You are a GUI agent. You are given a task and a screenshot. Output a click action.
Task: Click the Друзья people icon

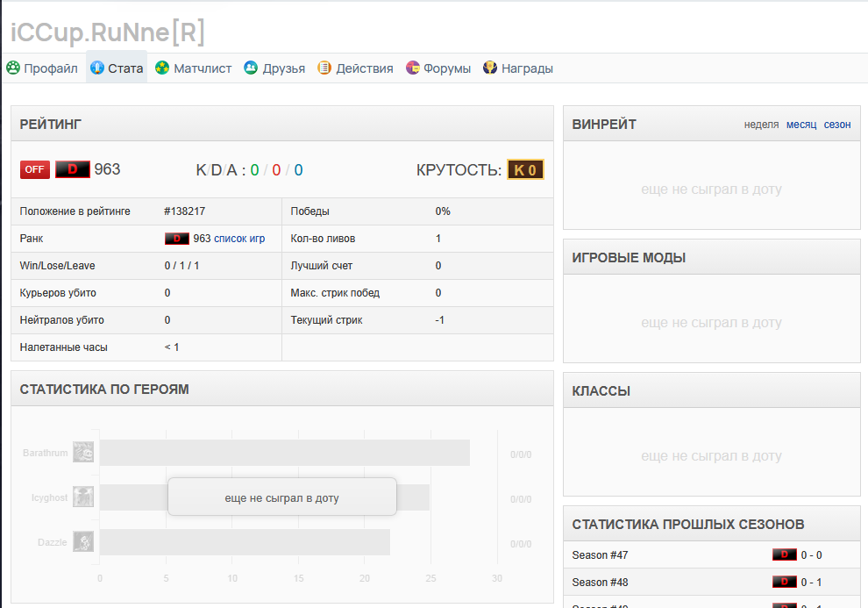point(251,68)
